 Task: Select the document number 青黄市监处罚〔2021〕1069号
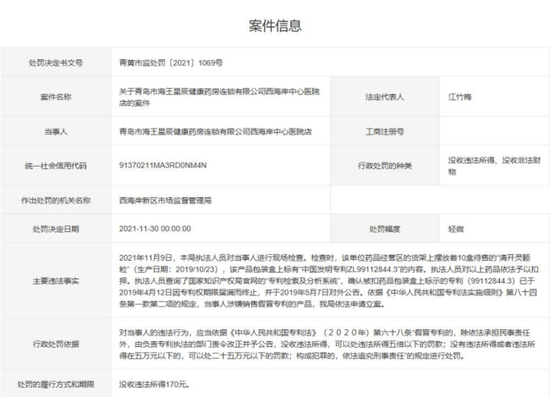[171, 63]
